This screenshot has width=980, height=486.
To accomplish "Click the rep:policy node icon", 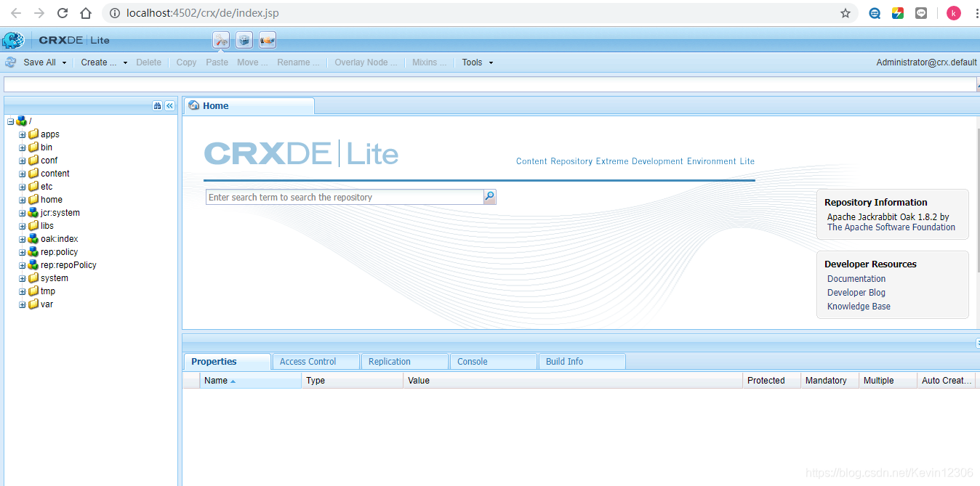I will pos(33,252).
